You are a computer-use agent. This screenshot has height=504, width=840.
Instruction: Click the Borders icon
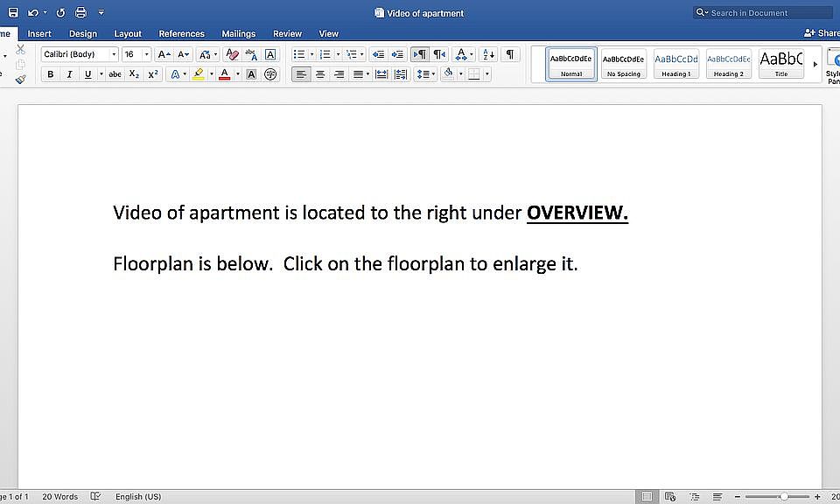click(474, 74)
